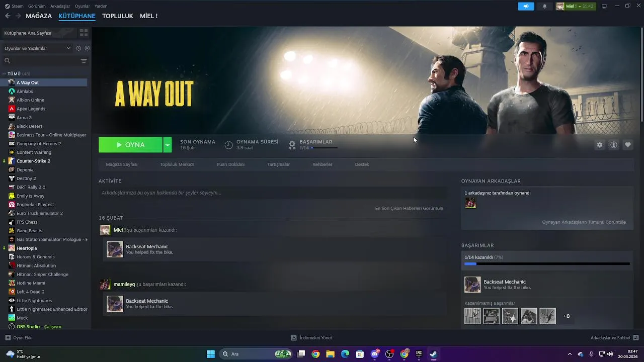Open notifications bell icon
Screen dimensions: 644x362
click(544, 6)
